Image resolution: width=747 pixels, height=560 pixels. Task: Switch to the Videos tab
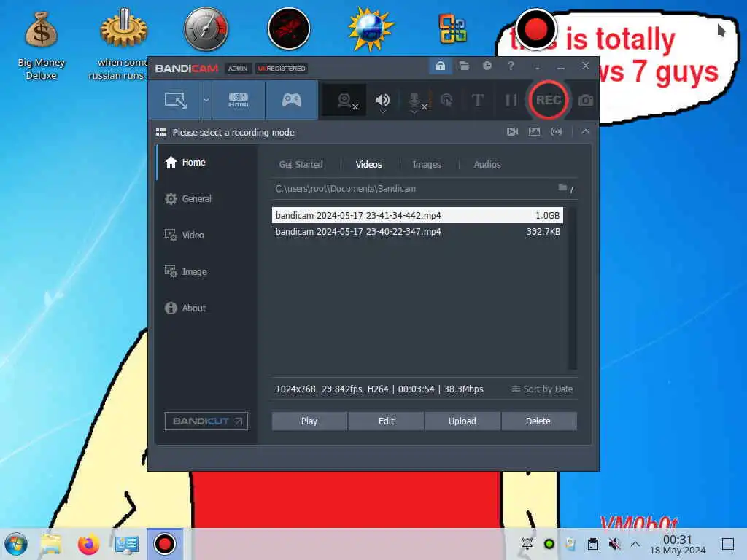click(368, 164)
